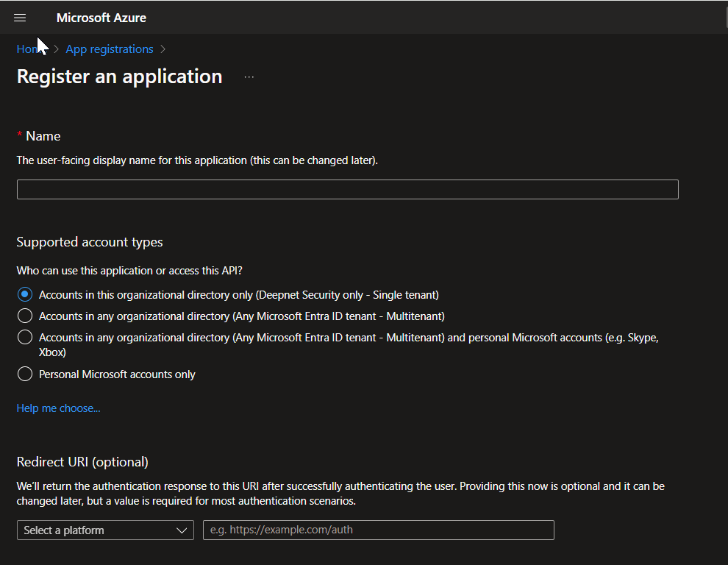Pick Personal Microsoft accounts only radio
This screenshot has height=565, width=728.
click(x=25, y=374)
